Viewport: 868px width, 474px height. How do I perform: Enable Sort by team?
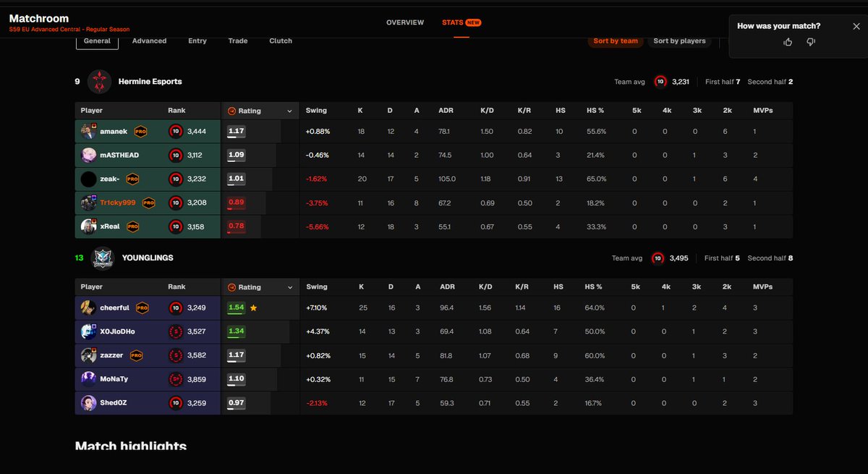[616, 41]
